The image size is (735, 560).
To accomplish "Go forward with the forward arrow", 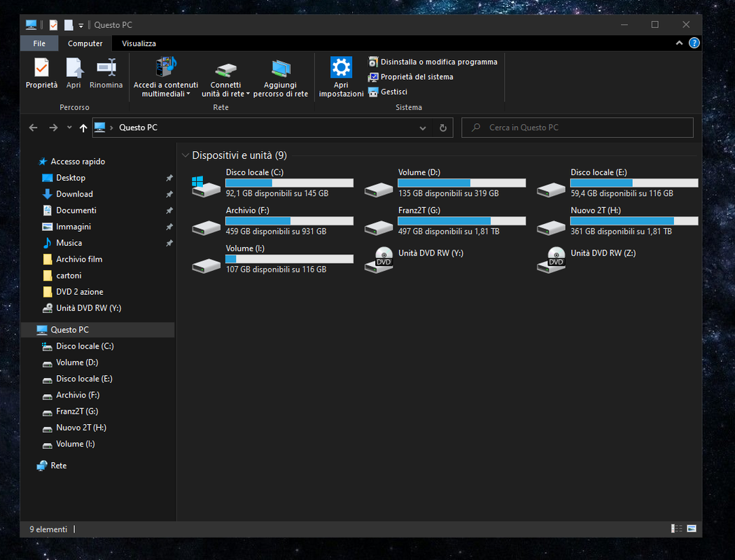I will [x=53, y=127].
